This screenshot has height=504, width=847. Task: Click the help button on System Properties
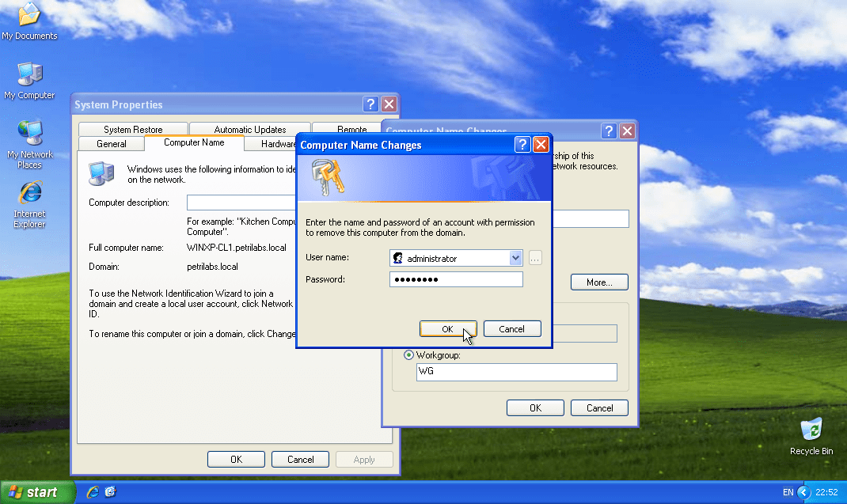(370, 104)
